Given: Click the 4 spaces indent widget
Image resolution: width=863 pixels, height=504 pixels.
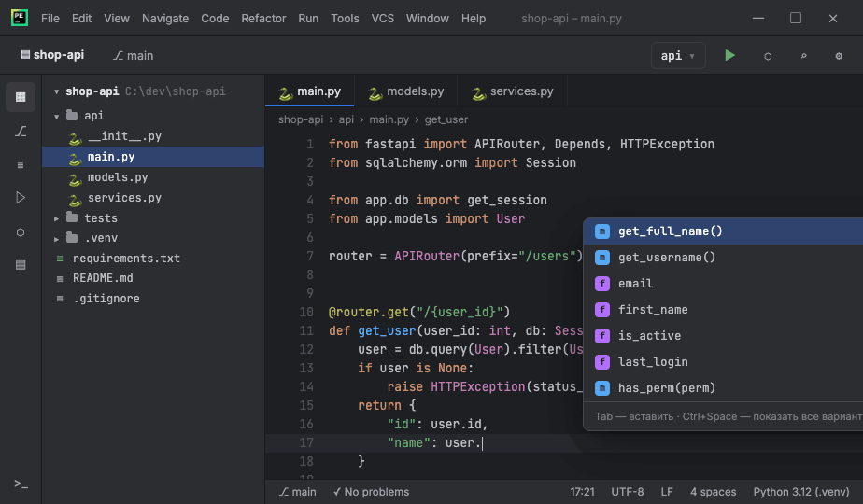Looking at the screenshot, I should 714,492.
